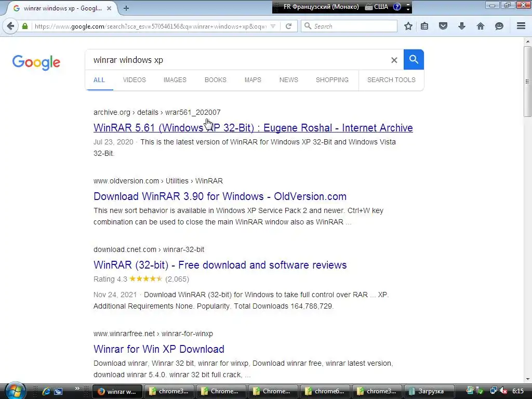Switch to 'winrar w...' Firefox taskbar button
The height and width of the screenshot is (399, 532).
[x=117, y=391]
